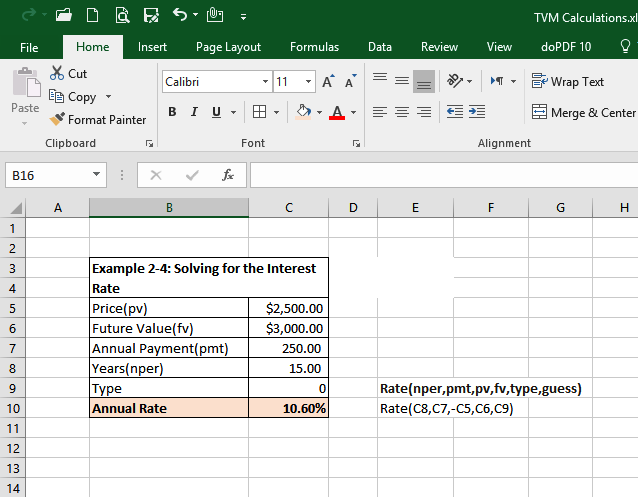Select the column B header
Viewport: 638px width, 497px height.
pyautogui.click(x=169, y=208)
